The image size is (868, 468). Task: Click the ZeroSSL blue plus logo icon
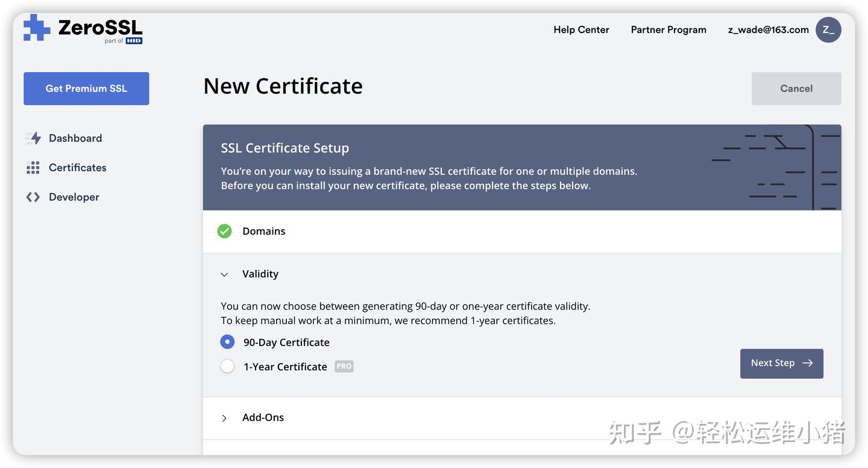pyautogui.click(x=37, y=28)
